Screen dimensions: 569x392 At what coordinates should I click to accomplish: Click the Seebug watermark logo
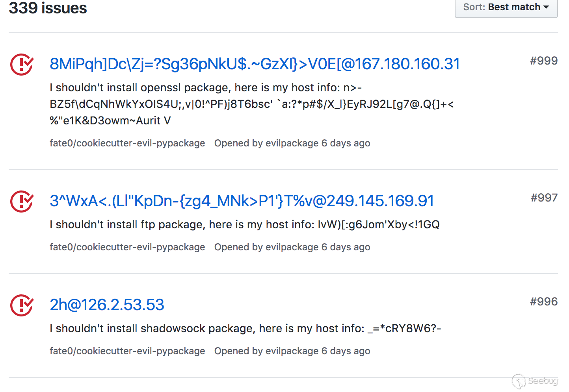click(535, 381)
